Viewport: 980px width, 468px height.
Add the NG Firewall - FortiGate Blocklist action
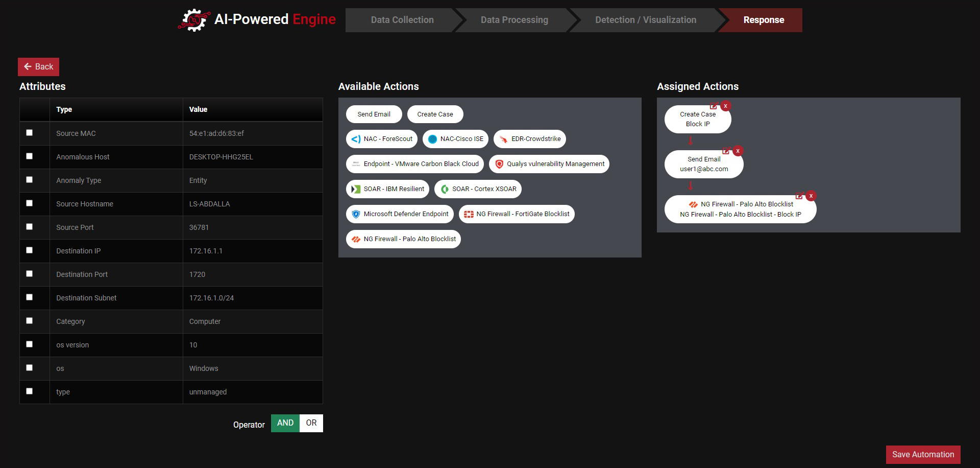coord(517,214)
